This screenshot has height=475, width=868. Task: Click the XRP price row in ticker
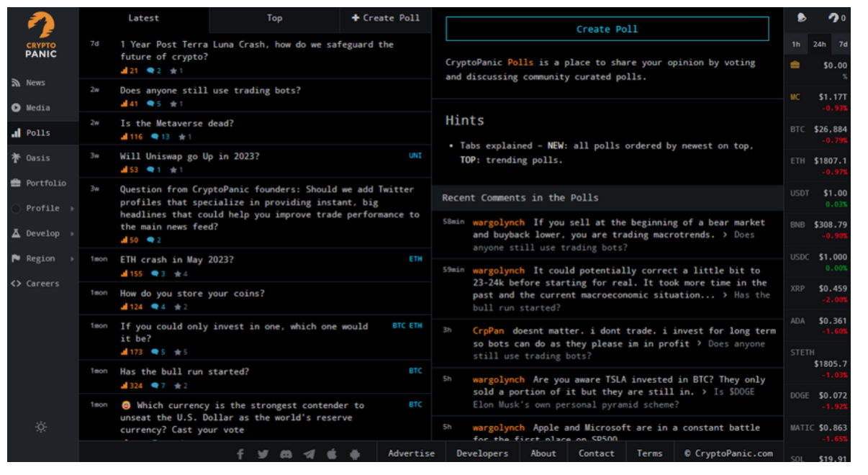click(818, 293)
